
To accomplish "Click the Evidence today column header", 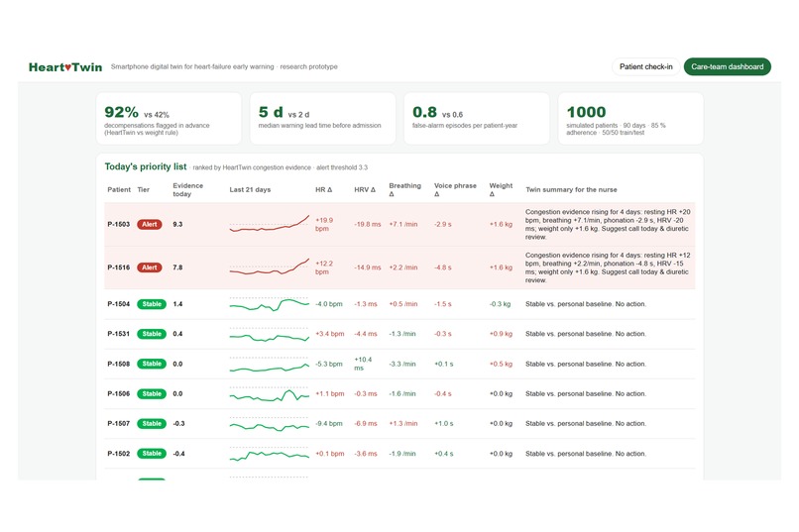I will [x=187, y=190].
